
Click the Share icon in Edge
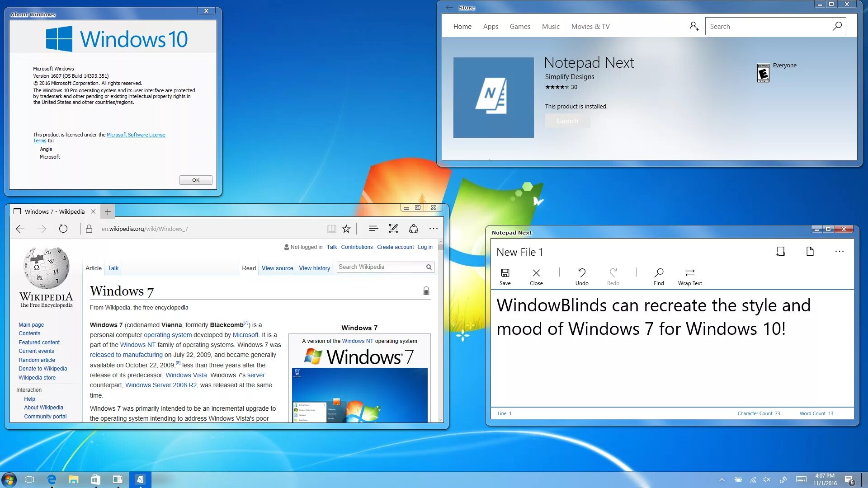[x=413, y=229]
